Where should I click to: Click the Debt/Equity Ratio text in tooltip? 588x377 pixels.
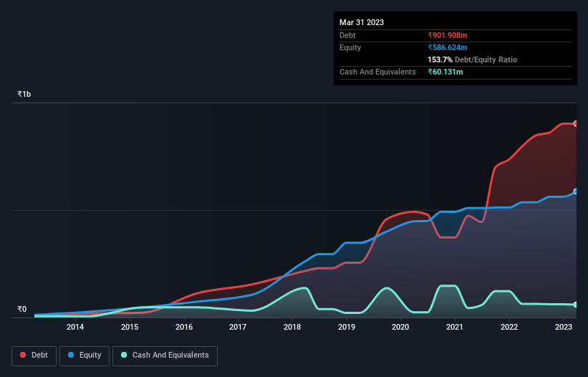(486, 59)
